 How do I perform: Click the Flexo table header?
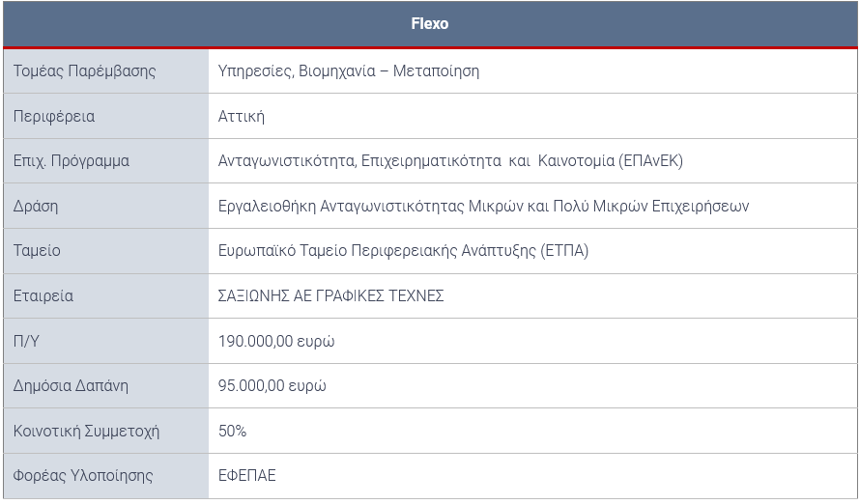tap(430, 23)
